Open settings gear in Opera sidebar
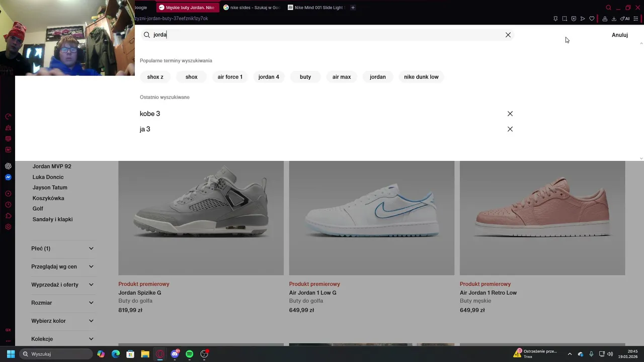The image size is (644, 362). (x=8, y=227)
